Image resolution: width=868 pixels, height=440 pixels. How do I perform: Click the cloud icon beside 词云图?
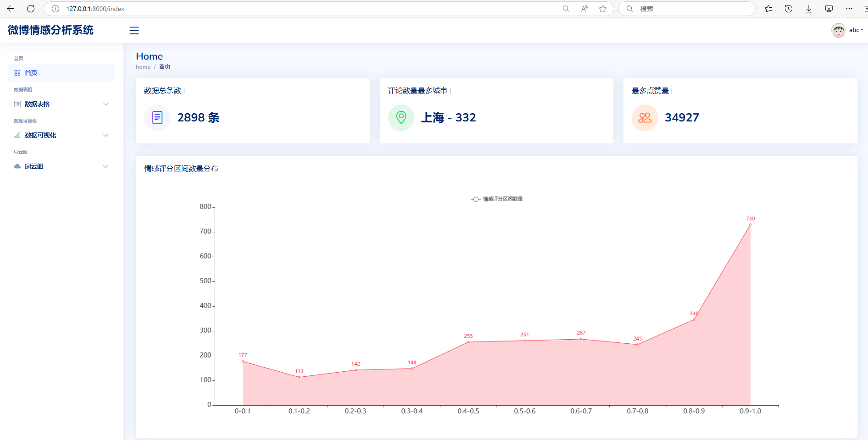[x=17, y=166]
